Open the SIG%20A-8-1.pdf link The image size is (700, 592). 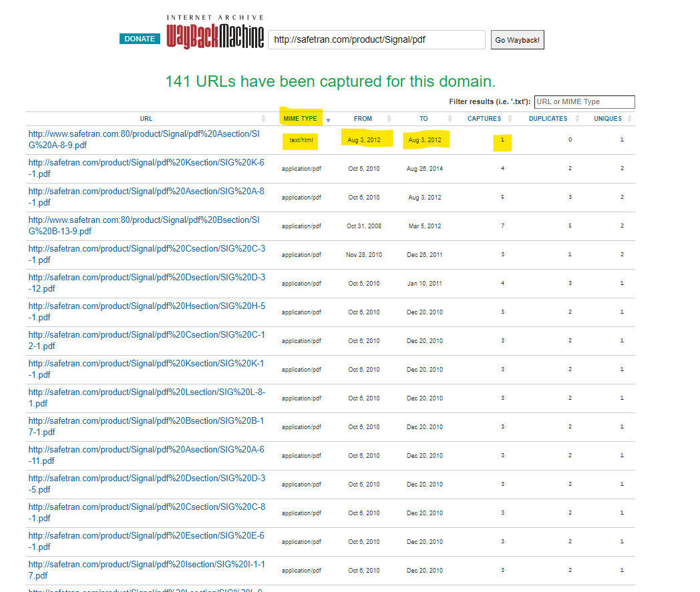[x=146, y=197]
